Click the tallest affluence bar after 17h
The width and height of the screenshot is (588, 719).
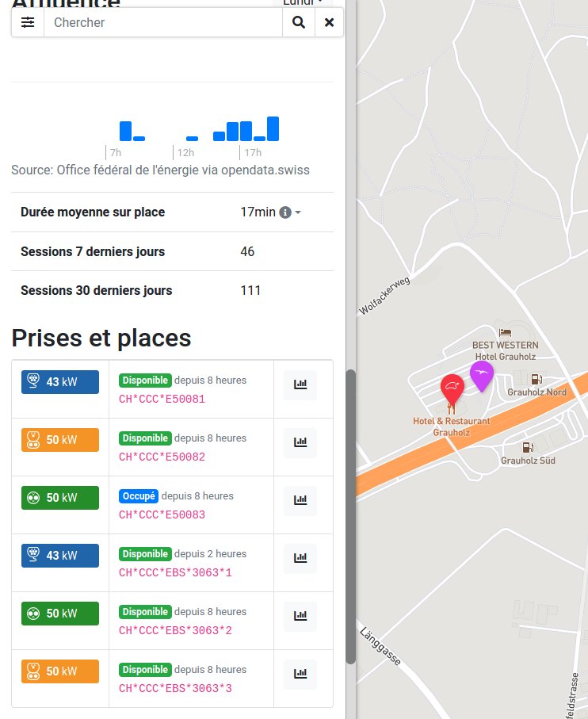pyautogui.click(x=273, y=129)
